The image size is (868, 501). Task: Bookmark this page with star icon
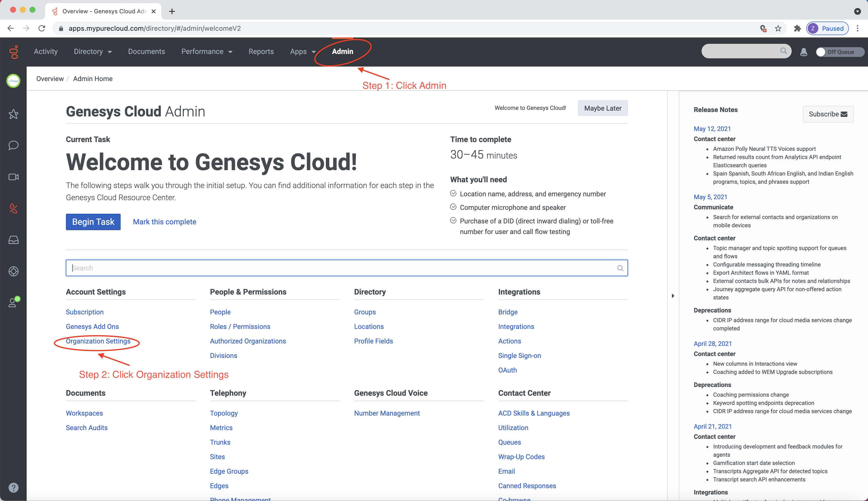pyautogui.click(x=778, y=29)
